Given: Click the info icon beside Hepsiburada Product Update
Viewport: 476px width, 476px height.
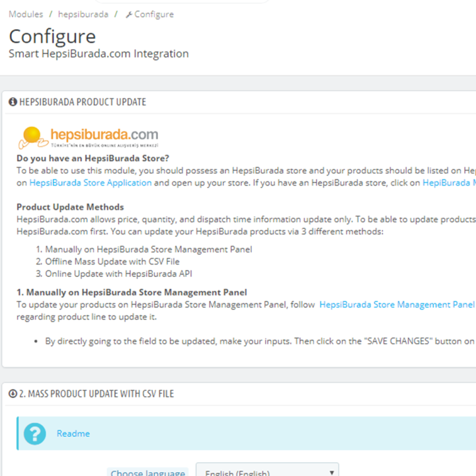Looking at the screenshot, I should point(13,102).
